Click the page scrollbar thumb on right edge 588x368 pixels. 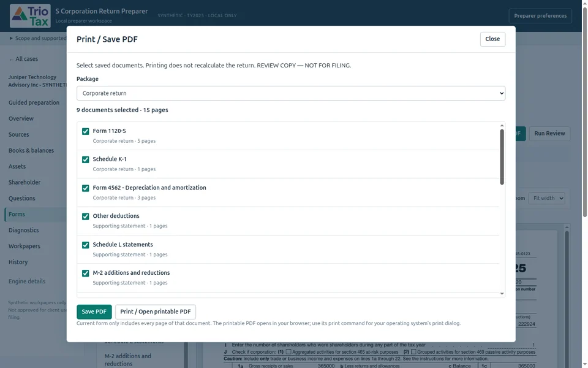tap(584, 112)
